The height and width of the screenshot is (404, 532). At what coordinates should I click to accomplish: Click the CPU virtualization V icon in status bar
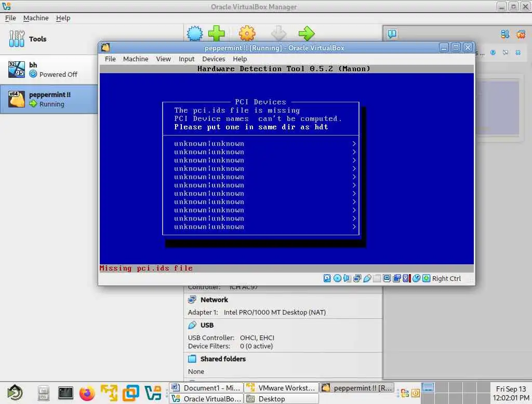(x=406, y=278)
